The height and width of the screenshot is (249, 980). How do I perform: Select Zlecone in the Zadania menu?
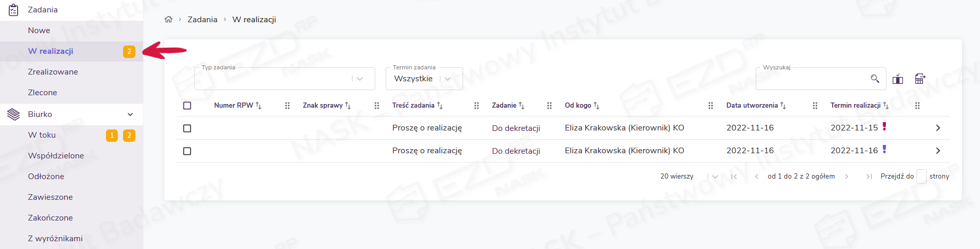point(42,93)
